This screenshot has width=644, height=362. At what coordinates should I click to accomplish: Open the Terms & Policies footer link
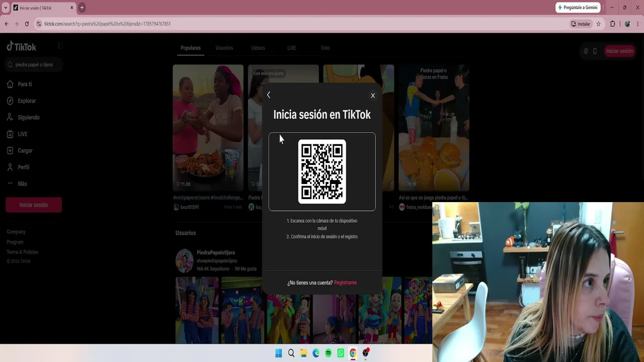point(22,252)
